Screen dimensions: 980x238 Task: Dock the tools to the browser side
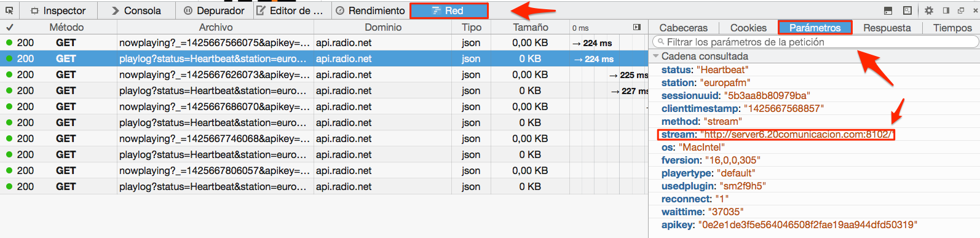click(x=946, y=10)
